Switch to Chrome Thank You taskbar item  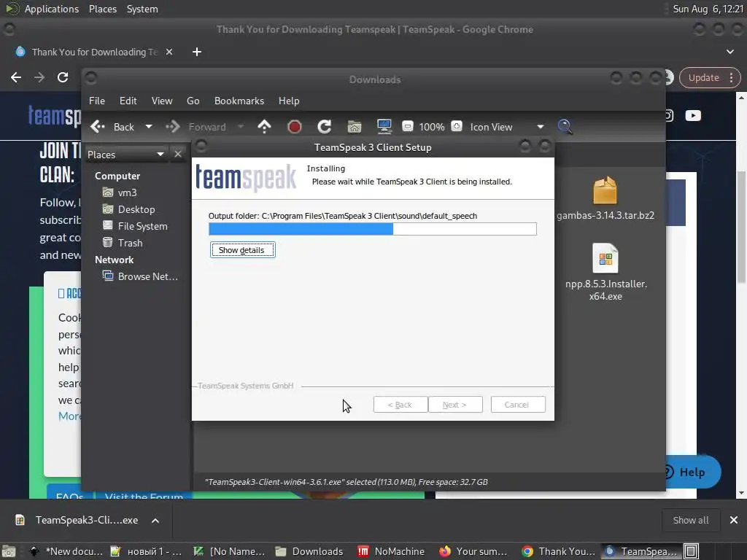pos(558,551)
